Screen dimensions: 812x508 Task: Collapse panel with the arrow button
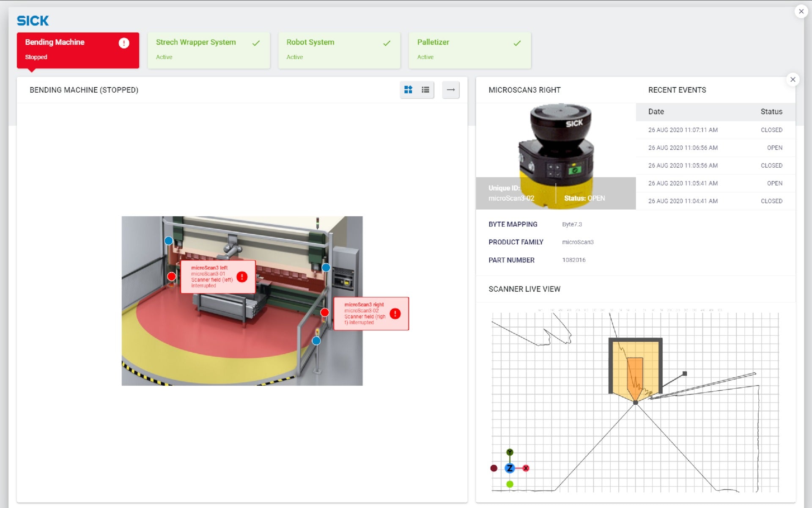pyautogui.click(x=451, y=90)
